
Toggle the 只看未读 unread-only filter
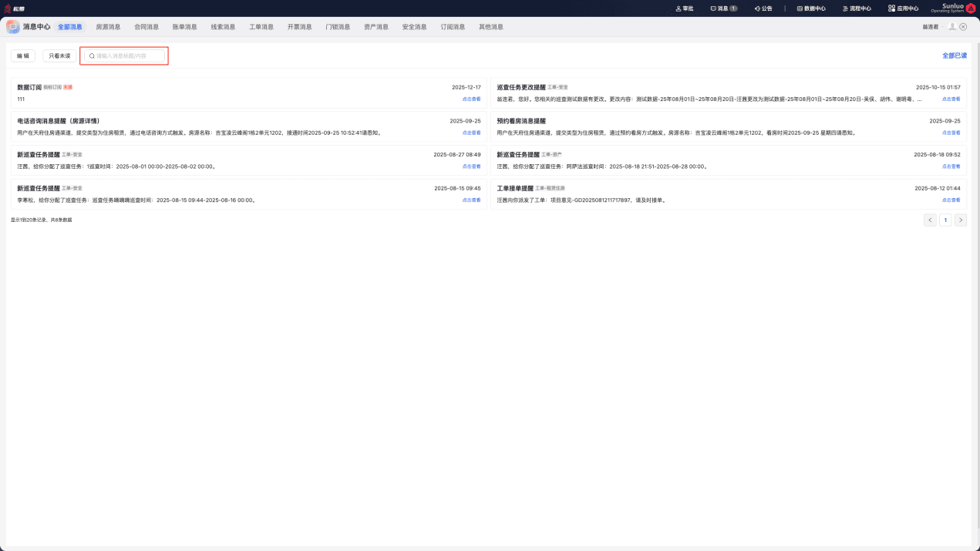59,56
